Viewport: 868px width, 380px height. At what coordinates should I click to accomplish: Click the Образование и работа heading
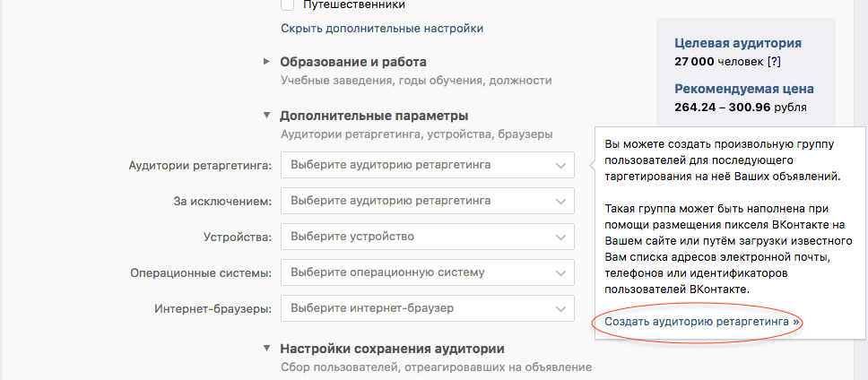pyautogui.click(x=353, y=62)
